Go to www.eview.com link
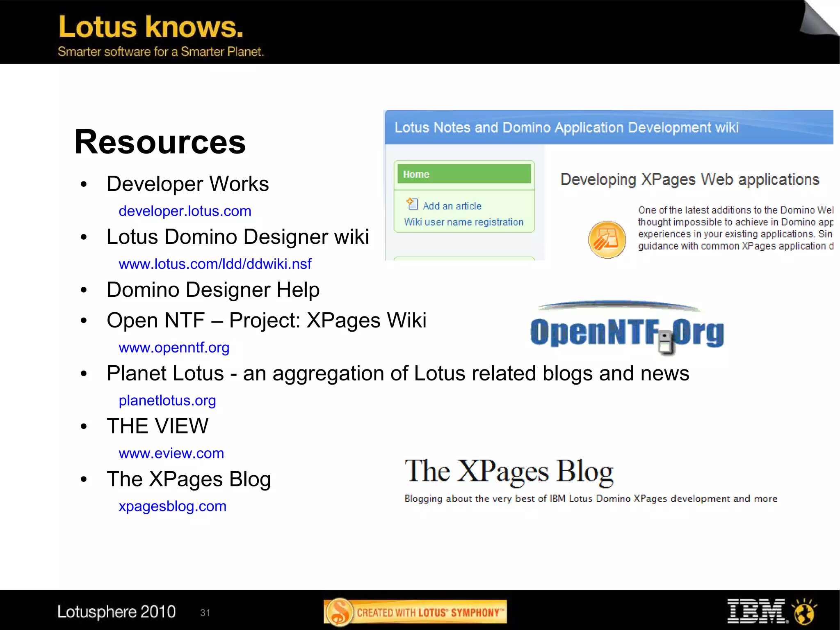Viewport: 840px width, 630px height. [171, 453]
